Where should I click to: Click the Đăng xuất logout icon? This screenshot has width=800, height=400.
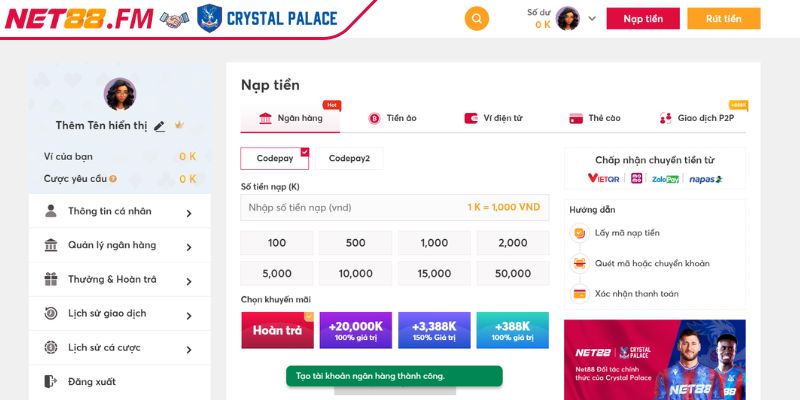(x=51, y=381)
